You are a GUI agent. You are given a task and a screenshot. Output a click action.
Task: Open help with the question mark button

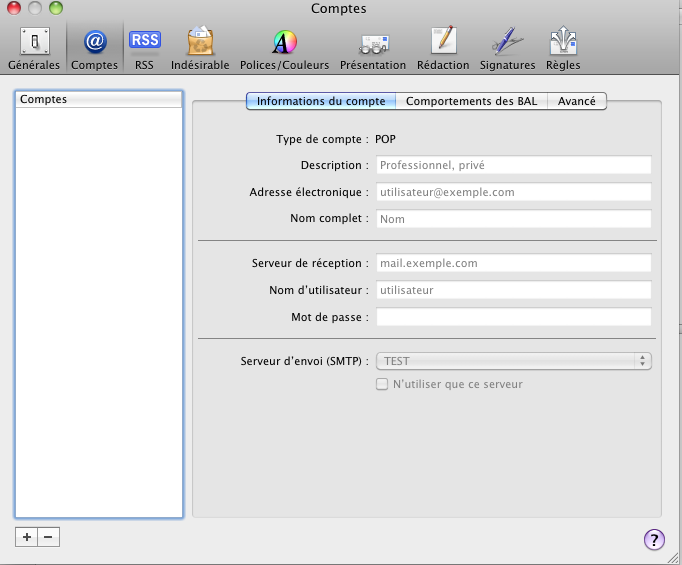[654, 540]
